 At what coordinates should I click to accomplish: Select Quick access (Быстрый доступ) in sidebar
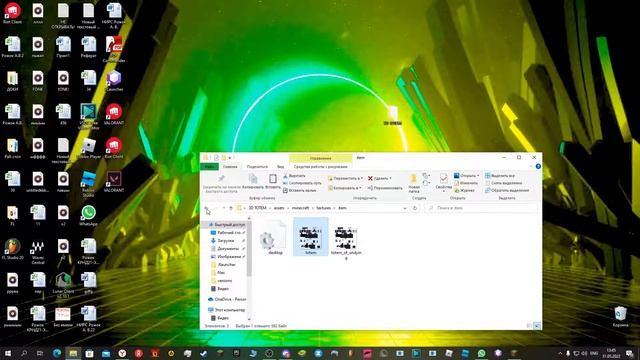[x=227, y=225]
